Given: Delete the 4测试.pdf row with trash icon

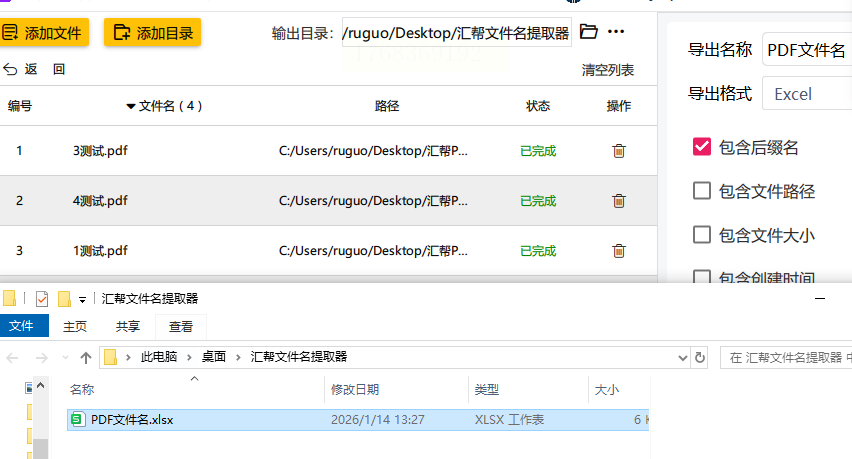Looking at the screenshot, I should [x=619, y=200].
